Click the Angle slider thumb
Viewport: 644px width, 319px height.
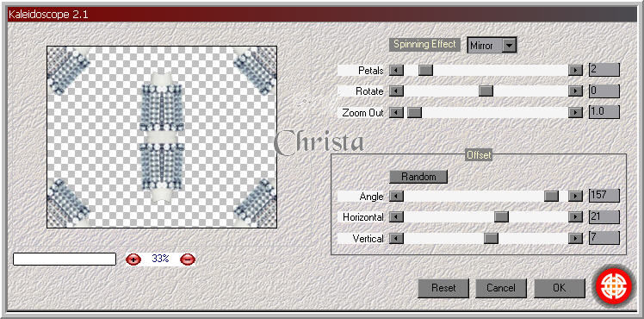pyautogui.click(x=551, y=196)
